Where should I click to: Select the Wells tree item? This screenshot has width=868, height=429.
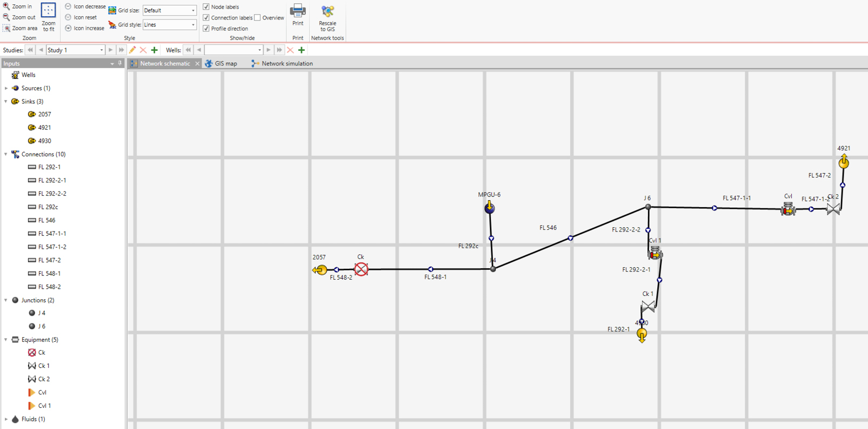[23, 75]
